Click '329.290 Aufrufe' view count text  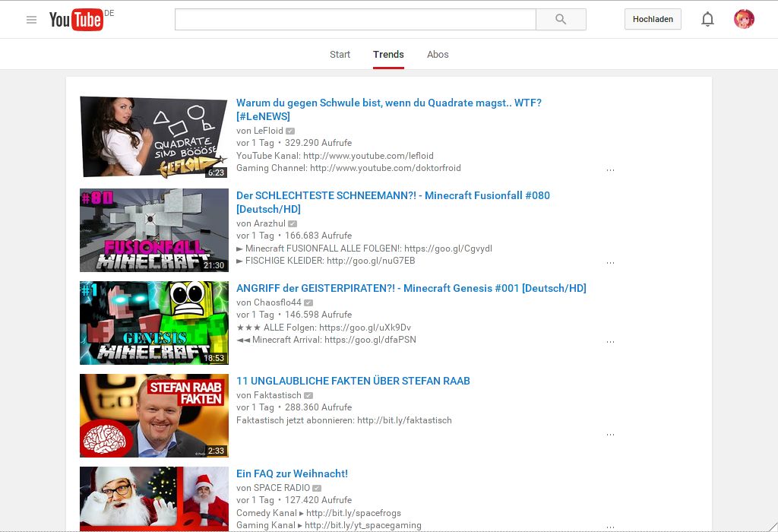pyautogui.click(x=318, y=143)
